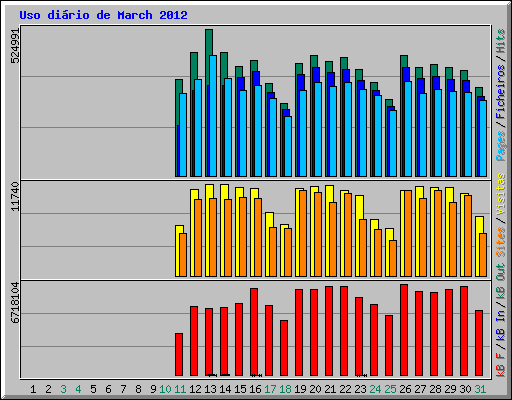The height and width of the screenshot is (400, 512).
Task: Click day 7 on the x-axis
Action: 123,389
